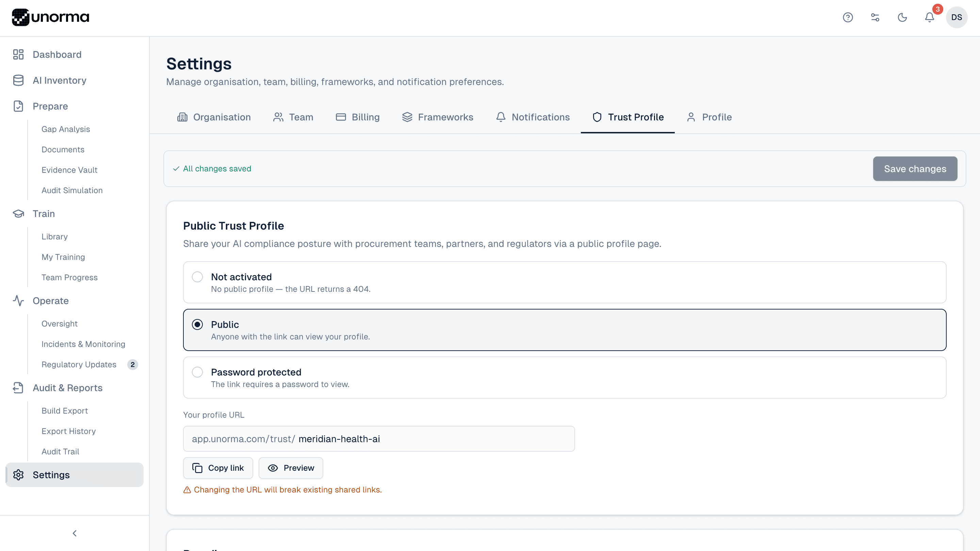Open Export History in sidebar
Screen dimensions: 980x551
68,431
